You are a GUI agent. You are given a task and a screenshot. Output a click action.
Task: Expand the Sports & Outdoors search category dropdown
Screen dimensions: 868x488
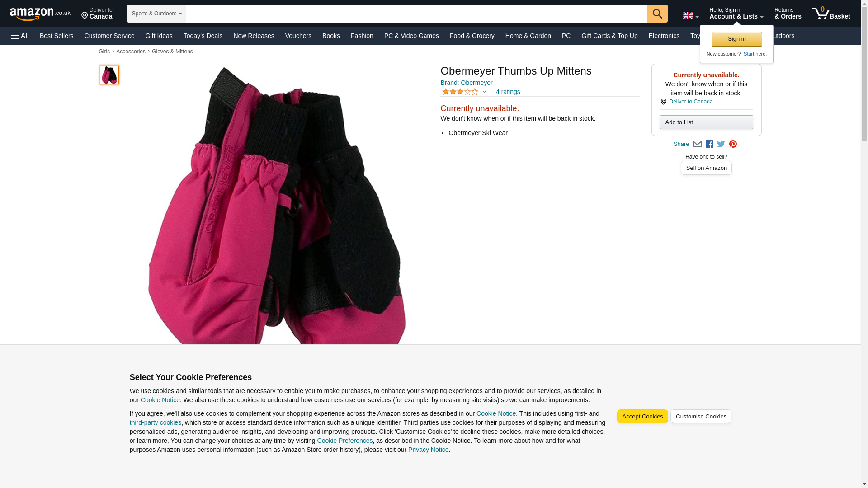pos(156,14)
